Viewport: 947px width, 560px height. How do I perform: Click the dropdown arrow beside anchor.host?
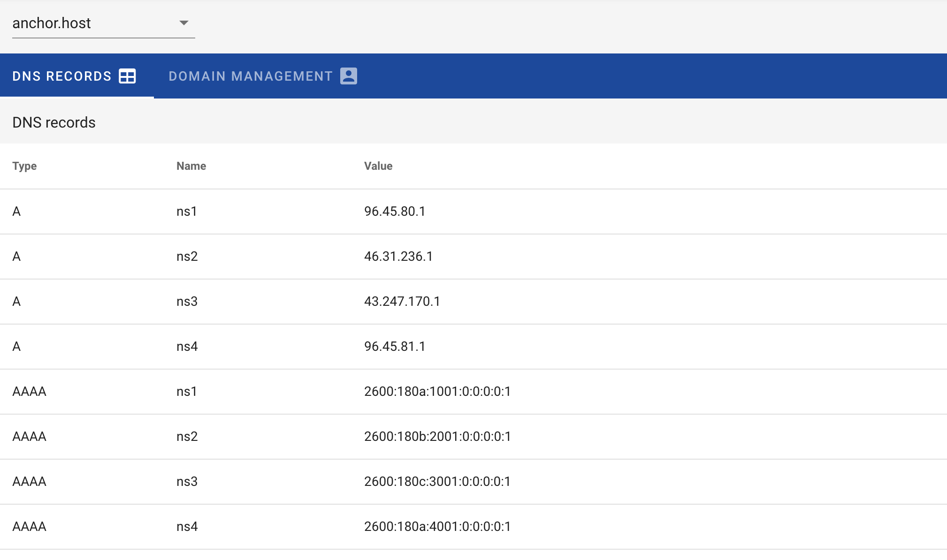tap(184, 23)
